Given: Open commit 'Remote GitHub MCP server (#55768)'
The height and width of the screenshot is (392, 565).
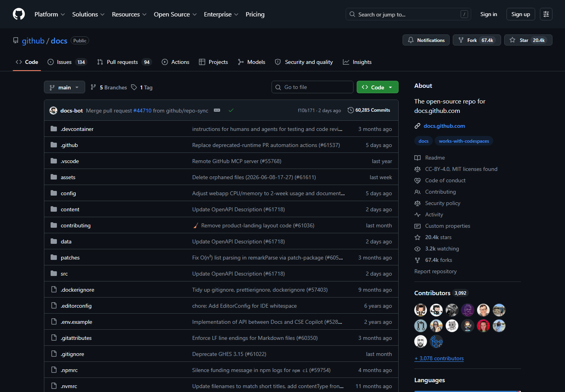Looking at the screenshot, I should click(237, 161).
